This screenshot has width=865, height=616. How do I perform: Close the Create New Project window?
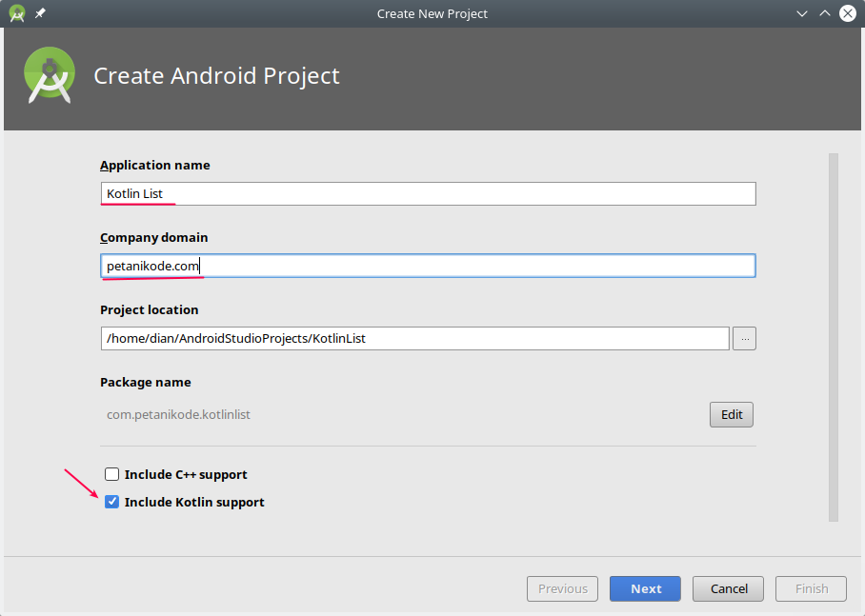tap(847, 13)
